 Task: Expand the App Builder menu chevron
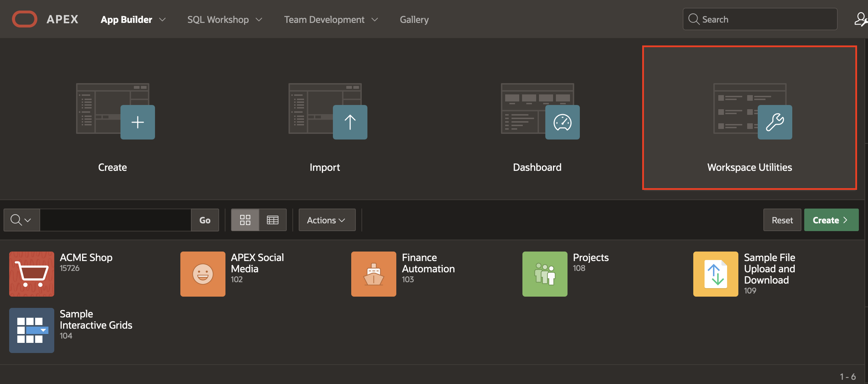(x=162, y=20)
